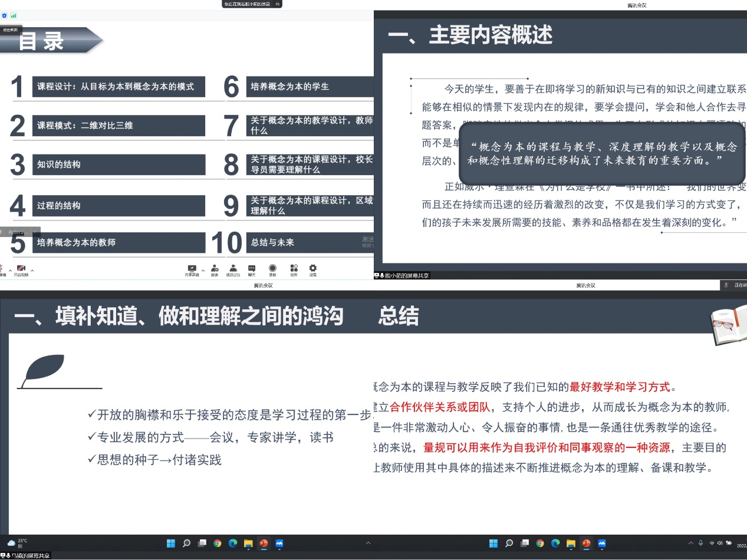Check the green network signal icon
The height and width of the screenshot is (560, 747).
click(13, 15)
